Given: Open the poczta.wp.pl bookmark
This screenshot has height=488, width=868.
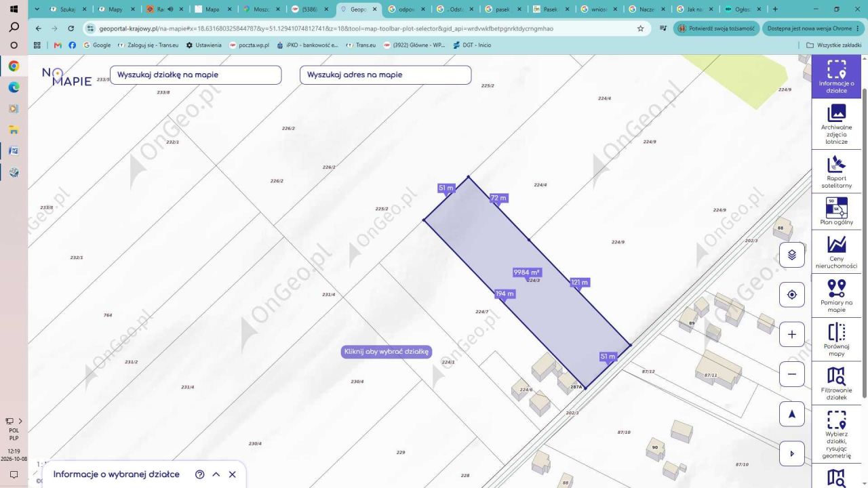Looking at the screenshot, I should click(x=249, y=45).
